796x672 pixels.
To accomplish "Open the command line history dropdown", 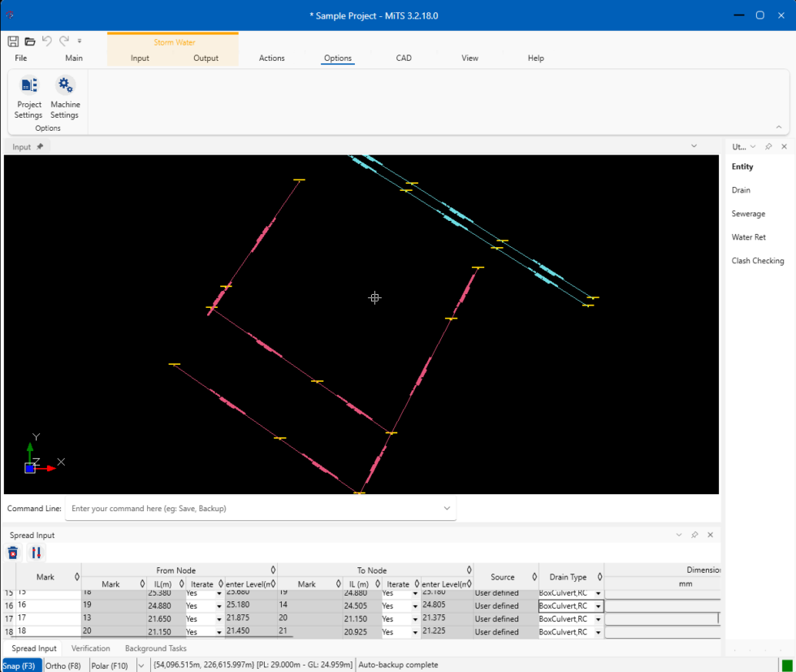I will click(x=446, y=508).
